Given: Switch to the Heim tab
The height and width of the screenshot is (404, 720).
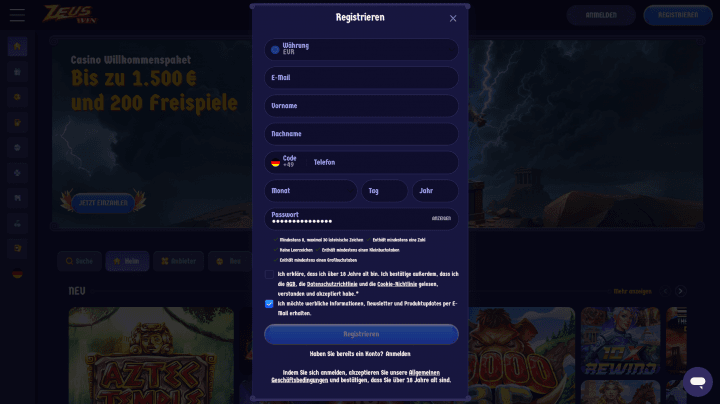Looking at the screenshot, I should 127,261.
